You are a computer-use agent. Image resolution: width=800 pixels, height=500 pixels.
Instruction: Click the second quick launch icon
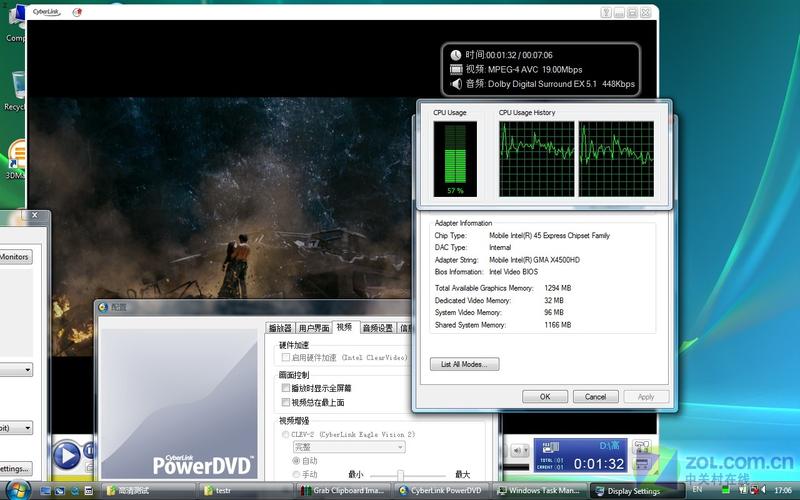coord(60,491)
